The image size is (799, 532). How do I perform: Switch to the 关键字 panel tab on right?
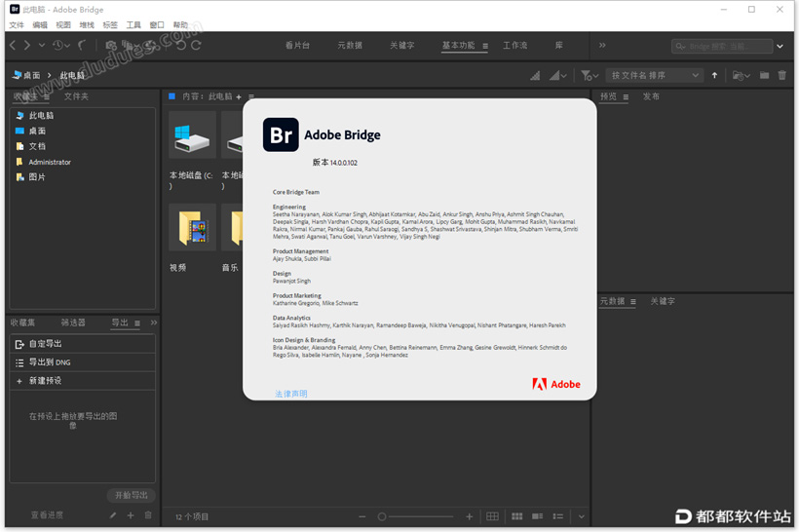coord(663,301)
